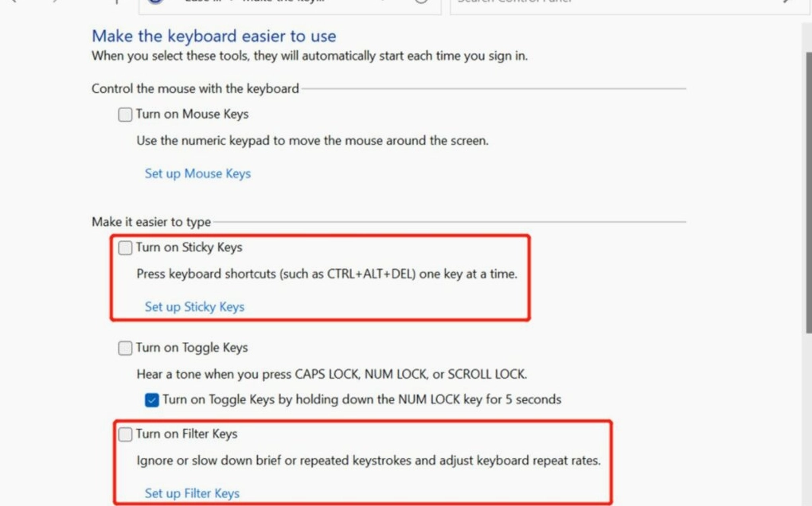Open Set up Mouse Keys

(x=197, y=173)
